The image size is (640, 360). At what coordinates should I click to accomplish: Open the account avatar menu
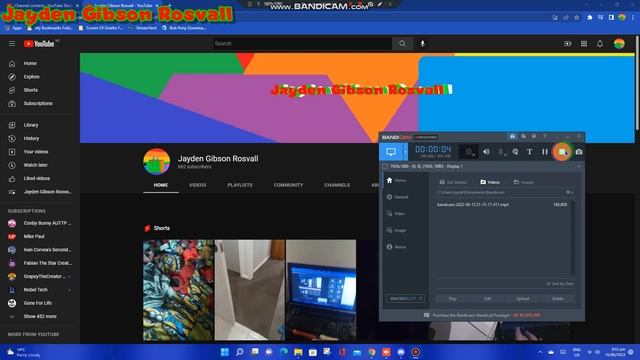point(619,44)
